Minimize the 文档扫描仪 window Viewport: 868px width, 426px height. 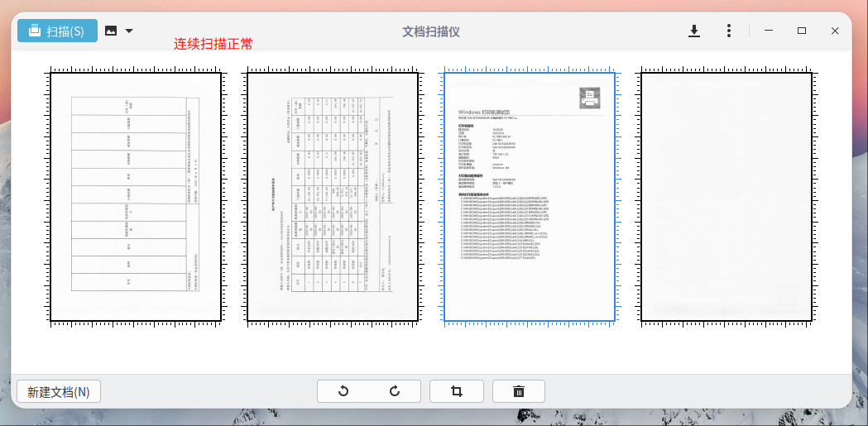pos(769,31)
